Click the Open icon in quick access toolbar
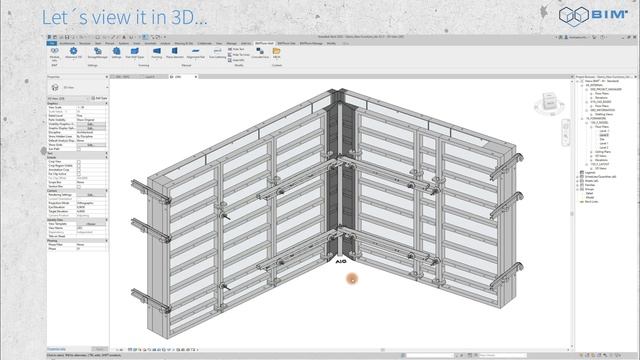Screen dimensions: 640x360 55,37
